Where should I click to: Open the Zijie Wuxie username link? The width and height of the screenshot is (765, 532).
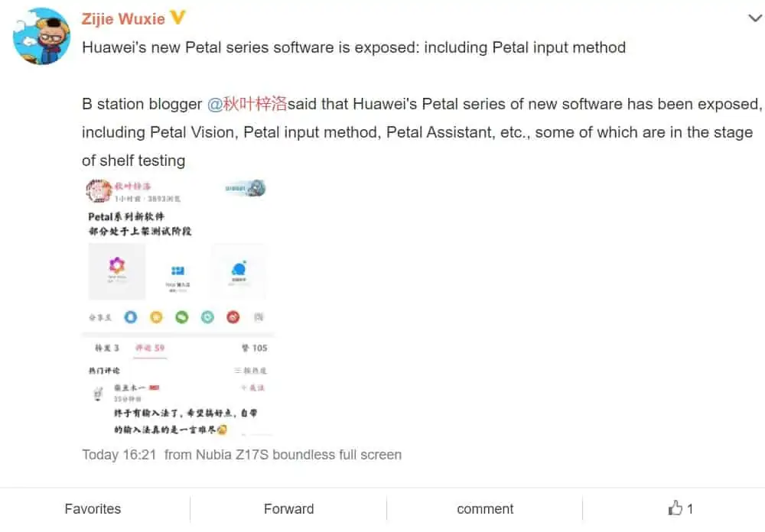point(123,18)
